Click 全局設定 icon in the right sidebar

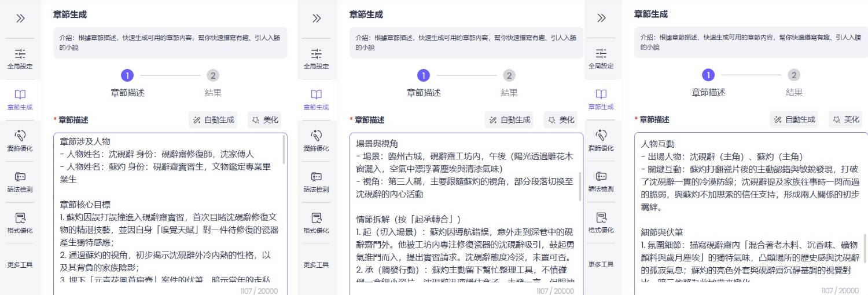[x=601, y=59]
